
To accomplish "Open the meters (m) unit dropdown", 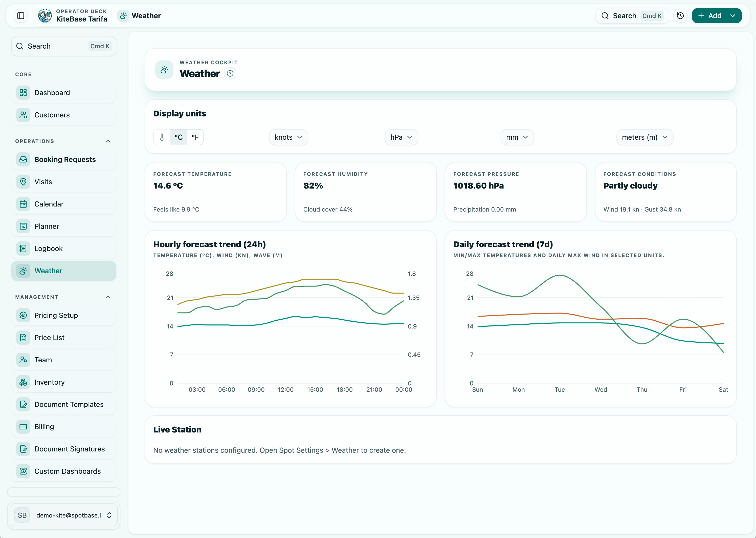I will point(644,137).
